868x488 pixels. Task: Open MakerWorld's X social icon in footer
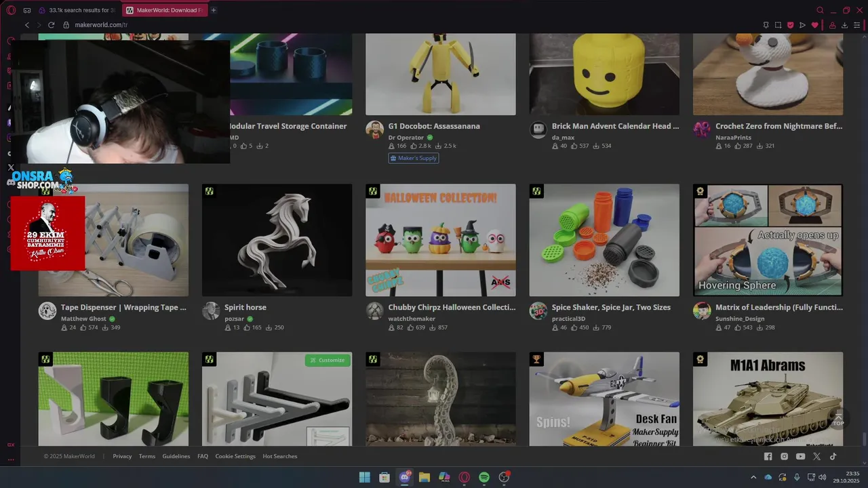click(x=816, y=456)
